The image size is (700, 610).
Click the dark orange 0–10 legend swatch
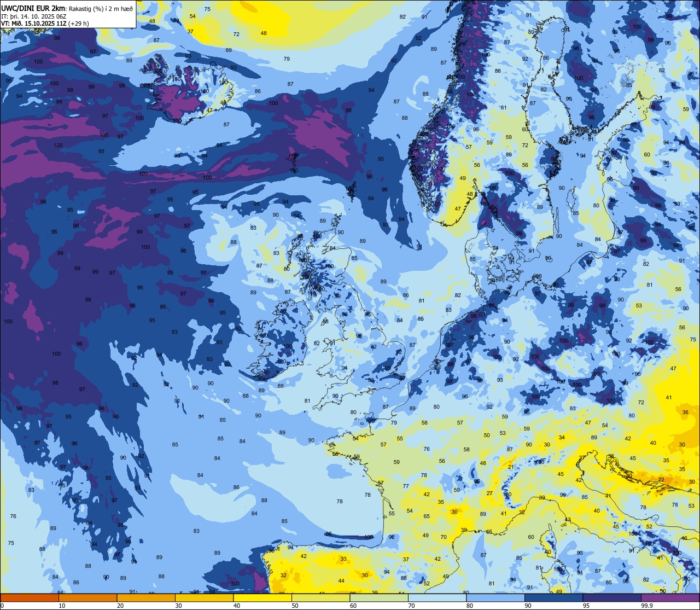(30, 597)
